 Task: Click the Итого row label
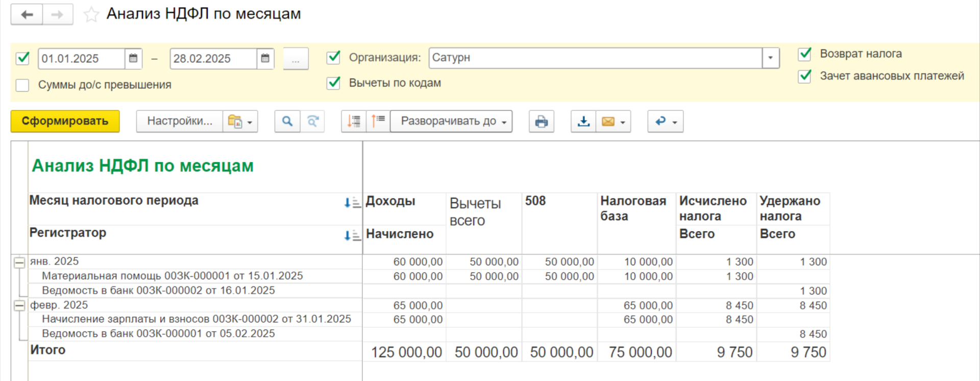[x=47, y=350]
